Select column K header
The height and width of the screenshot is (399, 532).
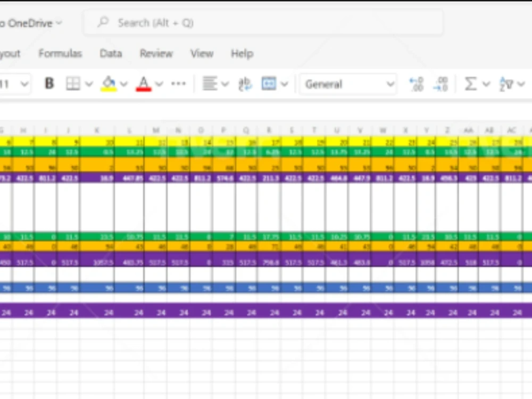point(97,130)
